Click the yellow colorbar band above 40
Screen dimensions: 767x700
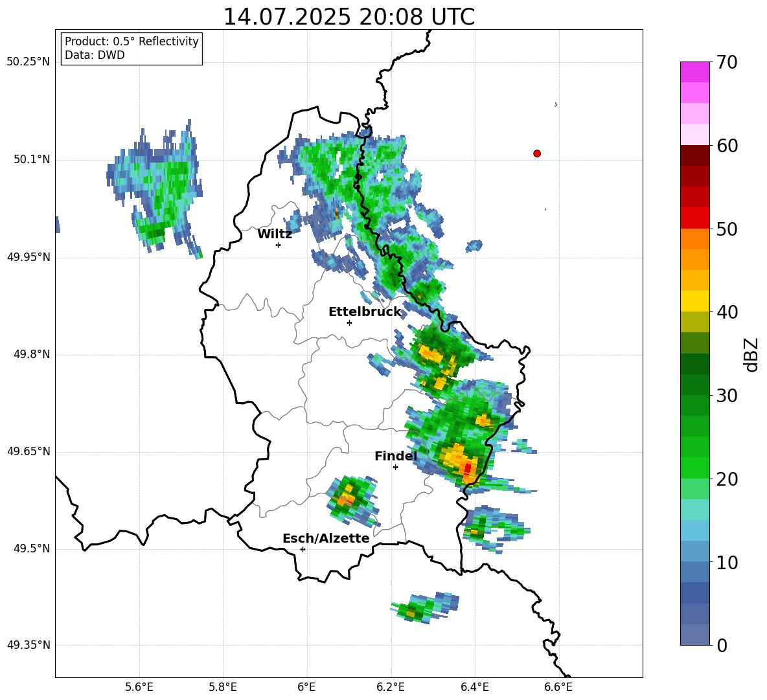click(695, 301)
